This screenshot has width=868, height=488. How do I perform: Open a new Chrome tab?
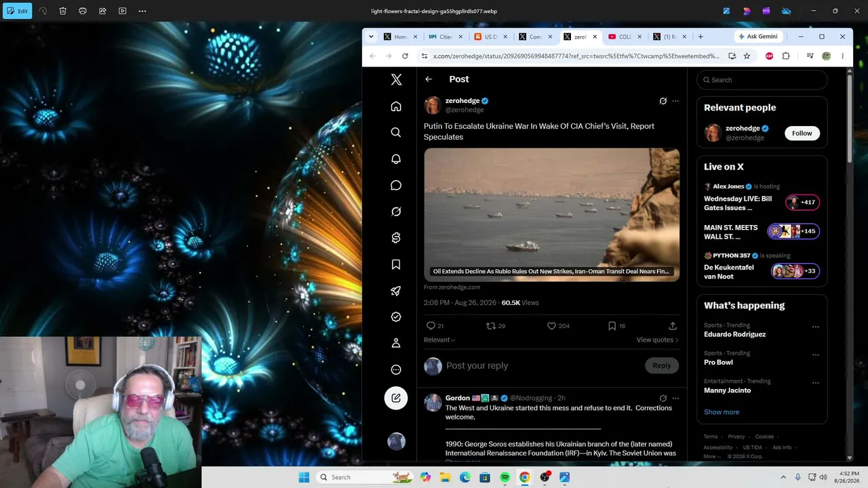tap(701, 37)
